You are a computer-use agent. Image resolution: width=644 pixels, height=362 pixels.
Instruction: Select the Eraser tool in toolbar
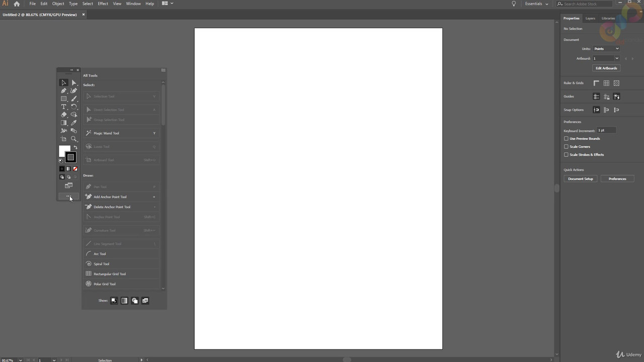tap(63, 115)
